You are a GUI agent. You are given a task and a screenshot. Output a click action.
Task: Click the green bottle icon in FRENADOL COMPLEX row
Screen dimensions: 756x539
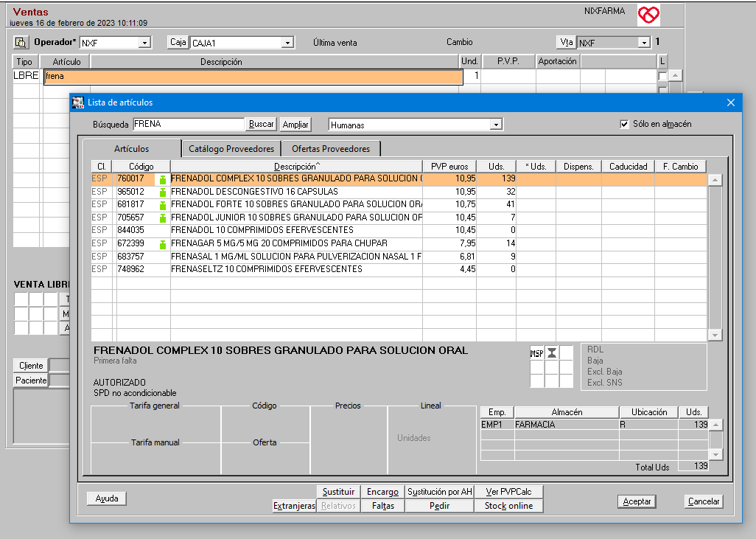click(163, 179)
